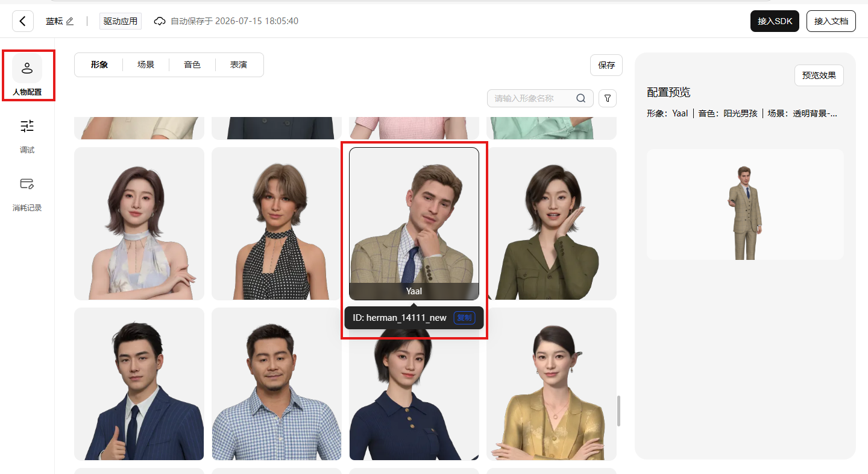Click the 配置预览 heading text
The width and height of the screenshot is (868, 474).
tap(668, 92)
